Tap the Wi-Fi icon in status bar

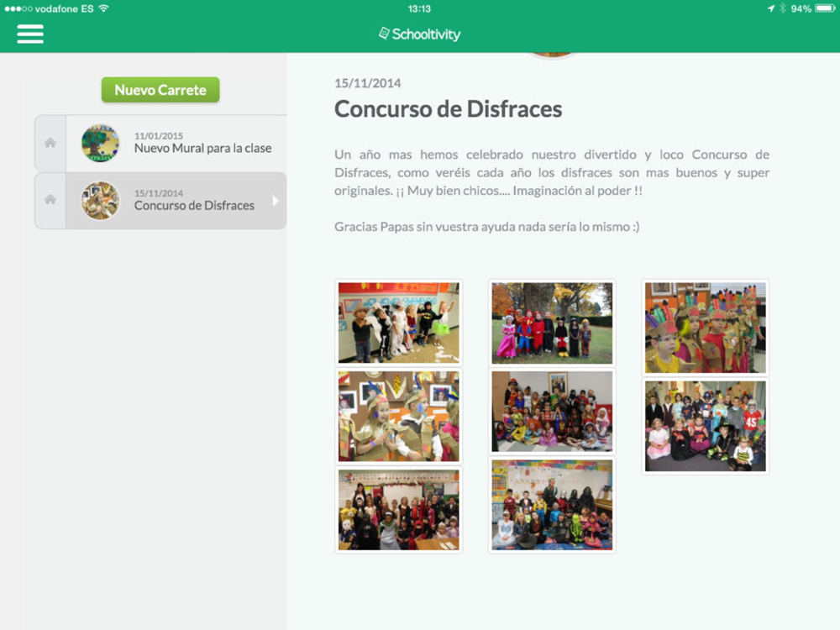click(103, 8)
